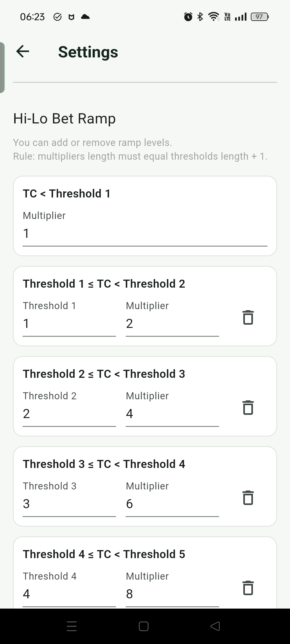Go back using the arrow icon
Viewport: 290px width, 644px height.
pyautogui.click(x=23, y=51)
